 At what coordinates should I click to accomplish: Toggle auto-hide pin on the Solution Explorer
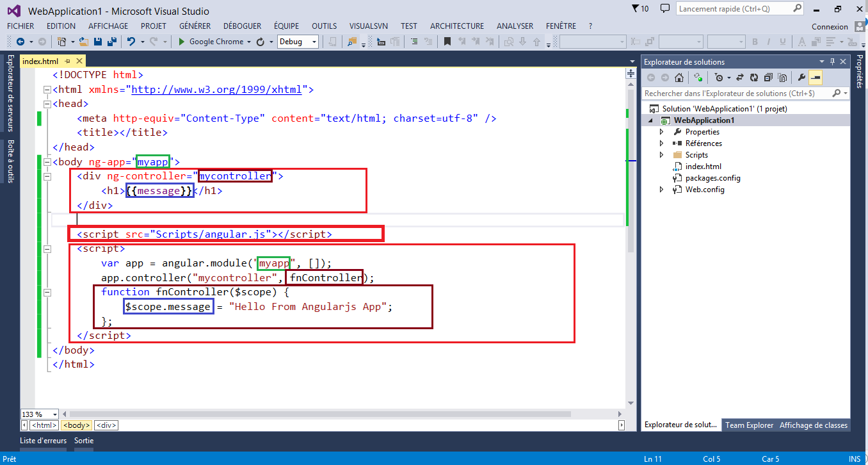(x=833, y=61)
